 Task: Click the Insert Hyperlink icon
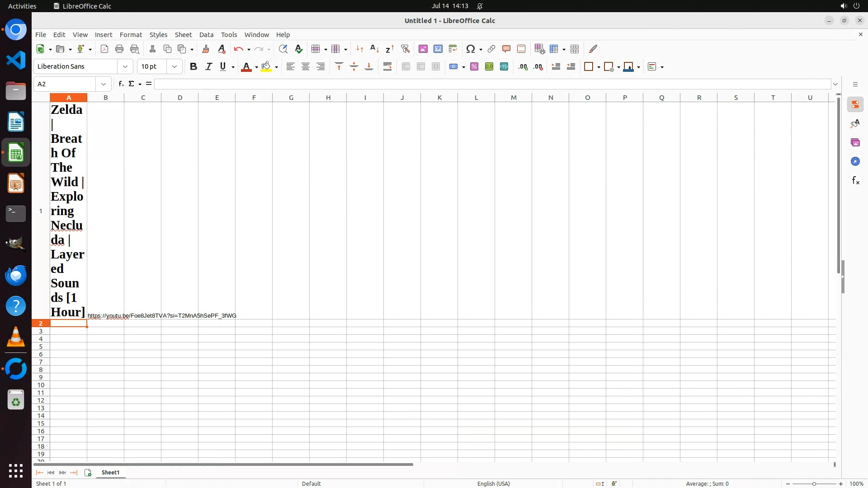(x=491, y=49)
